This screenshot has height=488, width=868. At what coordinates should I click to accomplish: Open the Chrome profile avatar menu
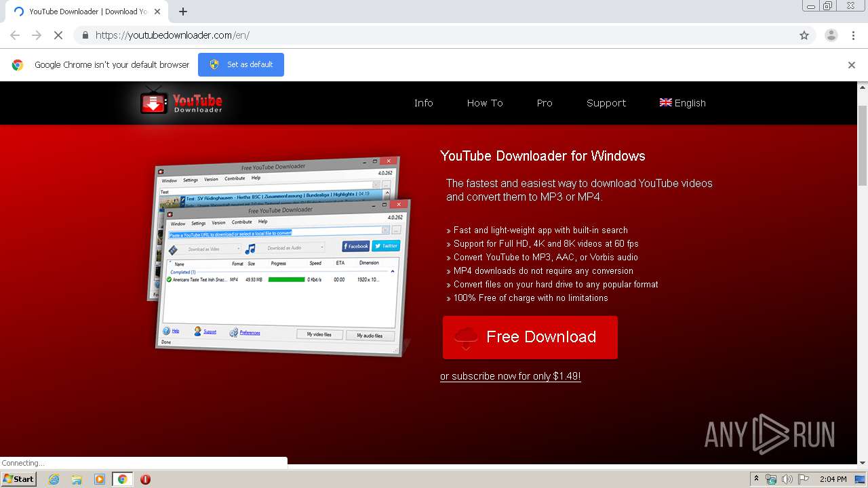click(831, 35)
